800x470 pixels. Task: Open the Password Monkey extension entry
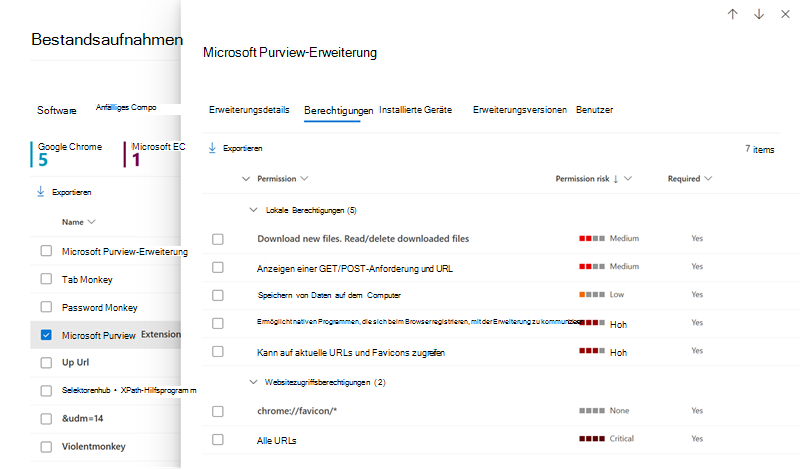[x=99, y=308]
